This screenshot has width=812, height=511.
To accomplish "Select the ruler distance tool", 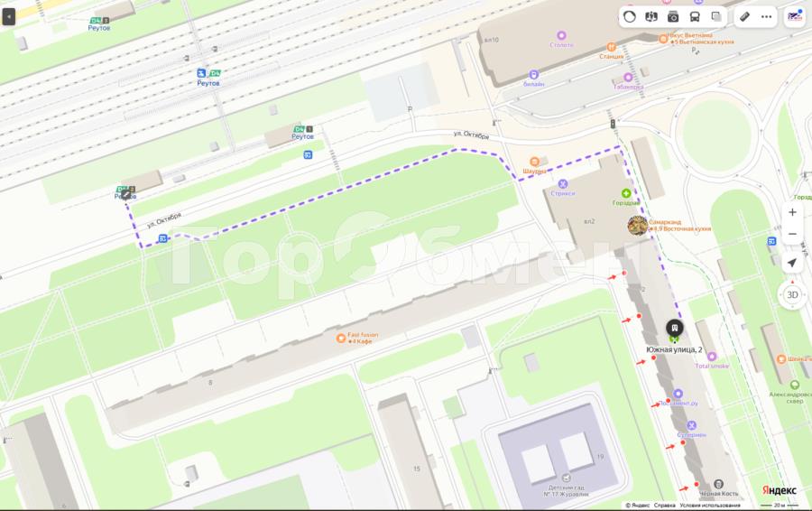I will (x=744, y=17).
